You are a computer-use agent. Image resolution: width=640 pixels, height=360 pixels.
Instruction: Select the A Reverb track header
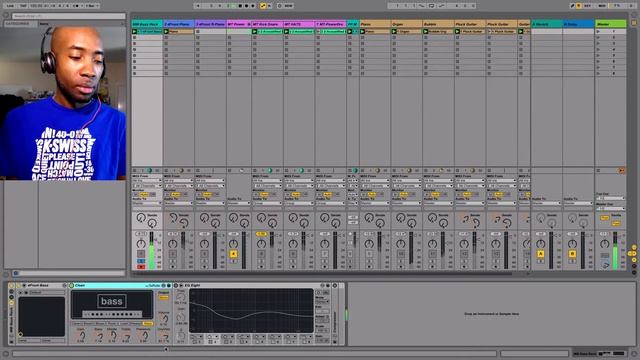(x=547, y=24)
